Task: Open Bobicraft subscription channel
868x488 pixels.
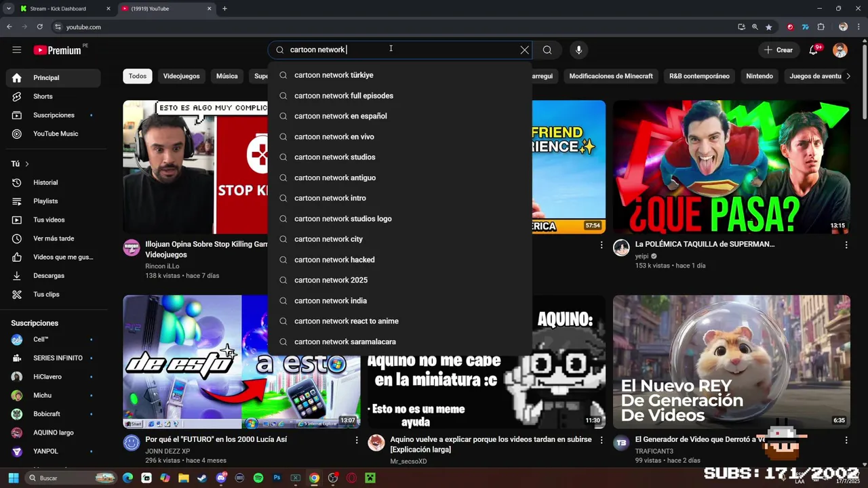Action: point(53,414)
